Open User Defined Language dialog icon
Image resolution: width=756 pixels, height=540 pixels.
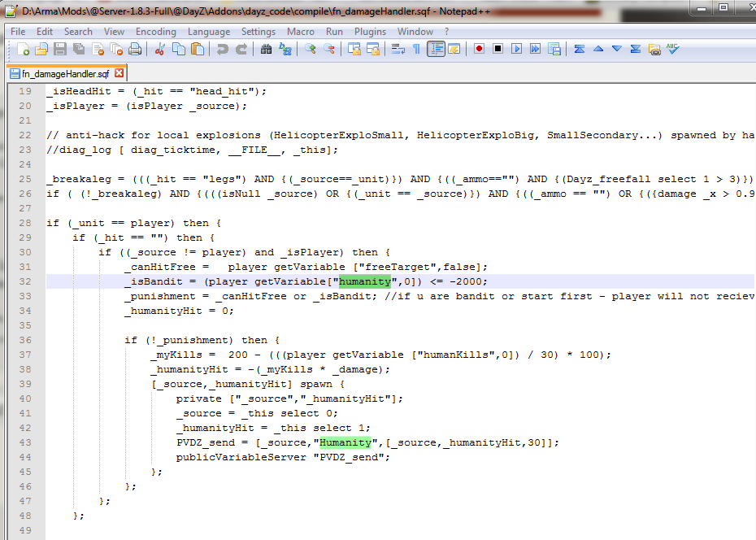(454, 49)
